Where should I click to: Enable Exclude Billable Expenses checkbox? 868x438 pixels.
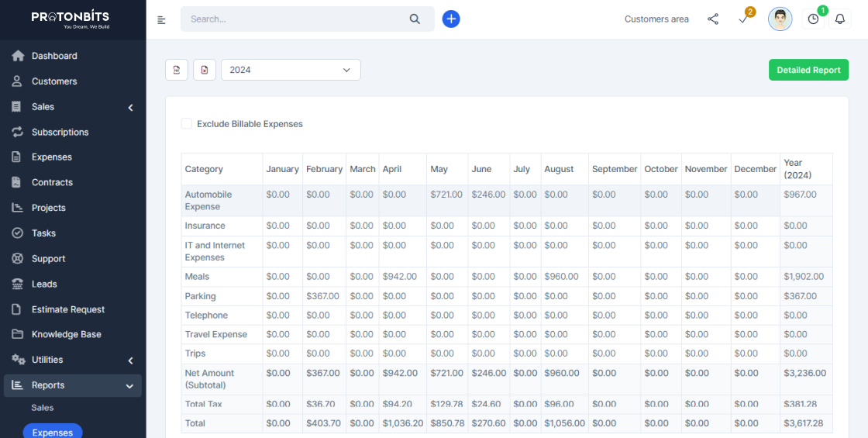(x=187, y=124)
